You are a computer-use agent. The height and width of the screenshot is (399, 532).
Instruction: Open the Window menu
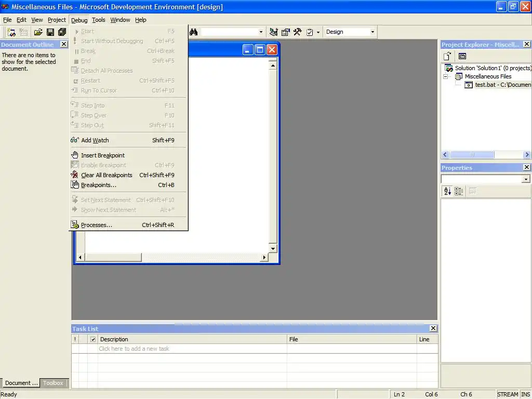tap(120, 20)
